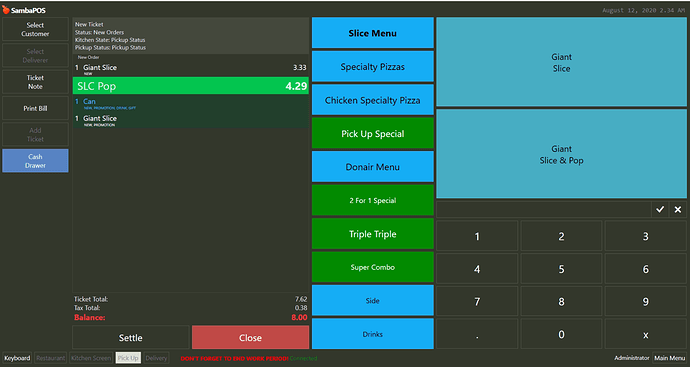Tap the numpad decimal point key

pyautogui.click(x=477, y=334)
